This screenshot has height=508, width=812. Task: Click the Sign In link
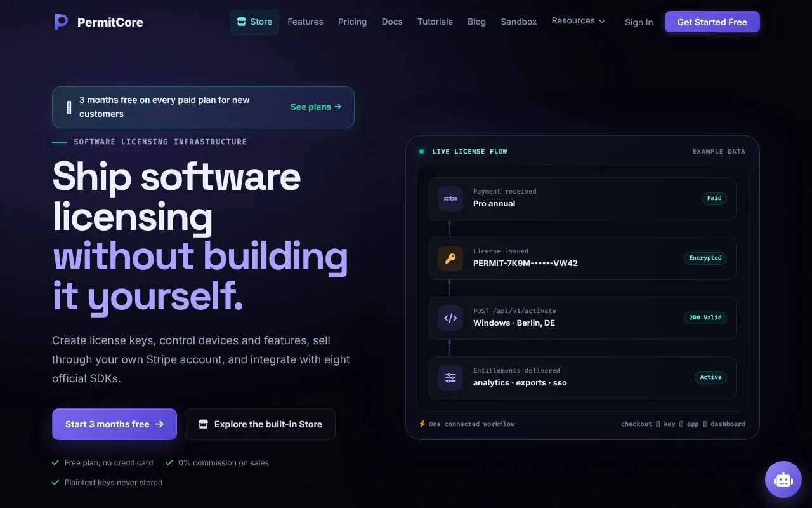tap(639, 22)
